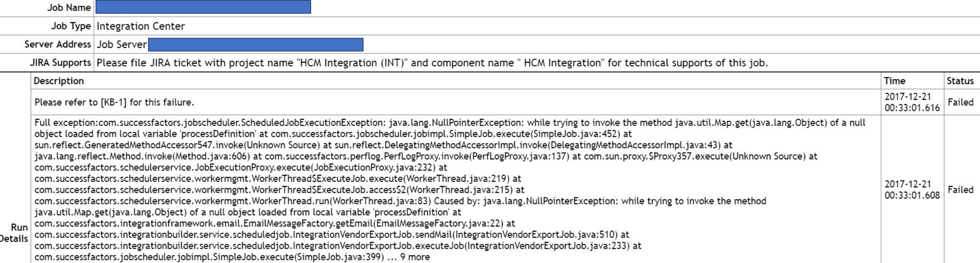
Task: Click the Job Type label
Action: pos(71,26)
